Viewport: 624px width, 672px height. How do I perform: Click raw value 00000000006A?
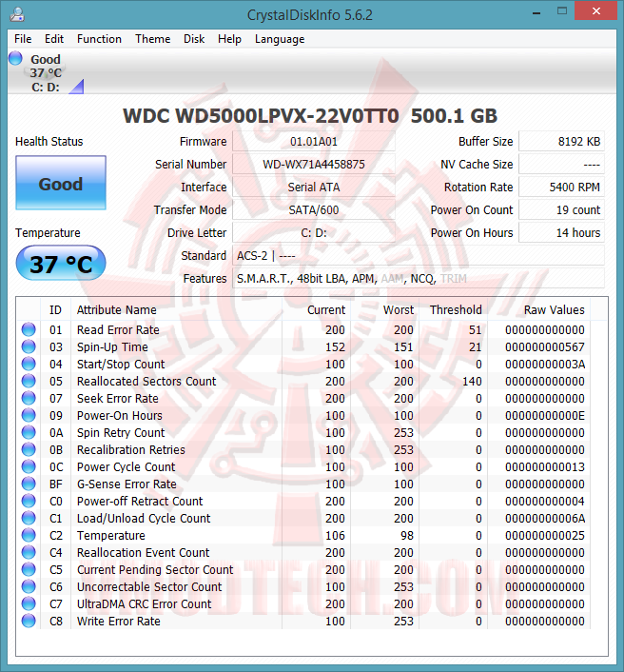point(544,518)
